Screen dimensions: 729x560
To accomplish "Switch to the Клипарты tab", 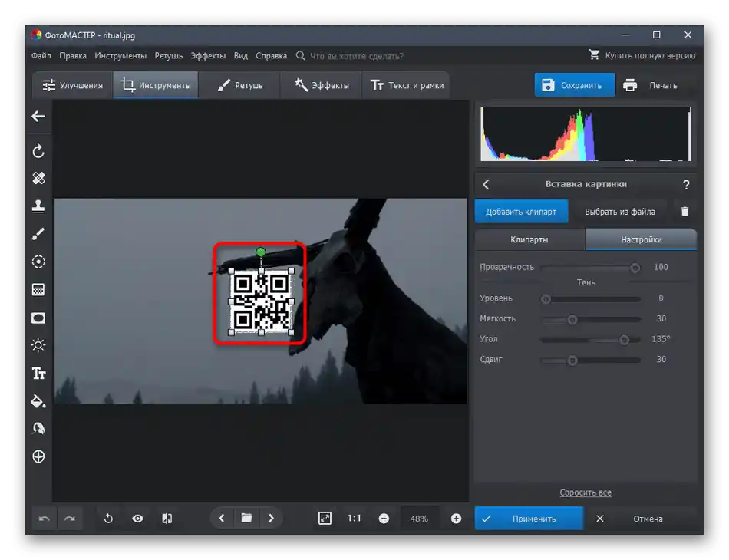I will [529, 239].
